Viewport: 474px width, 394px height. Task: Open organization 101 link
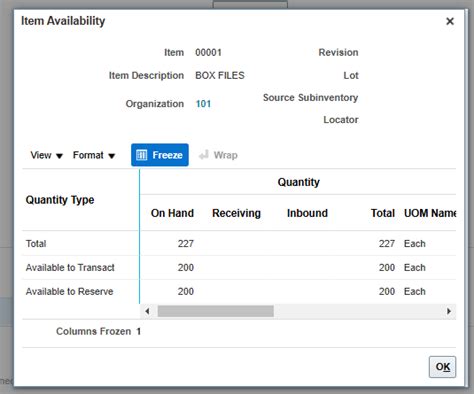[x=203, y=104]
